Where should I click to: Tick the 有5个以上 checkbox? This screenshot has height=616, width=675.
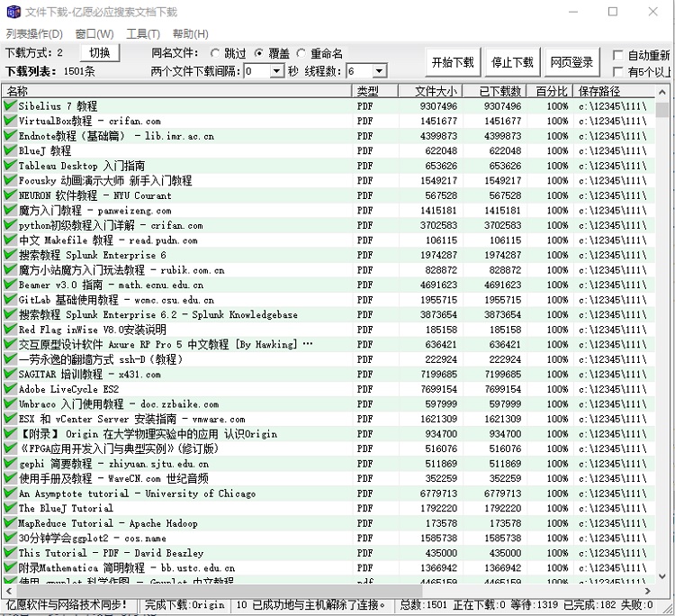(x=617, y=71)
